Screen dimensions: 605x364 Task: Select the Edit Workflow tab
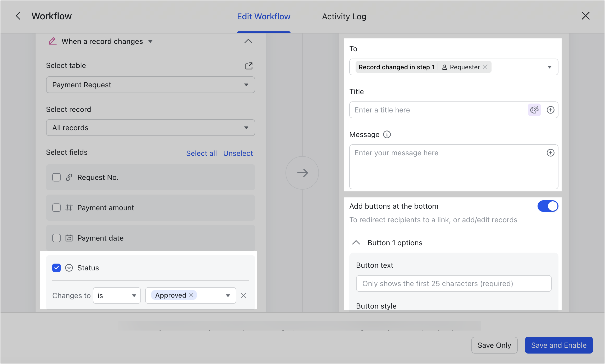click(x=264, y=16)
